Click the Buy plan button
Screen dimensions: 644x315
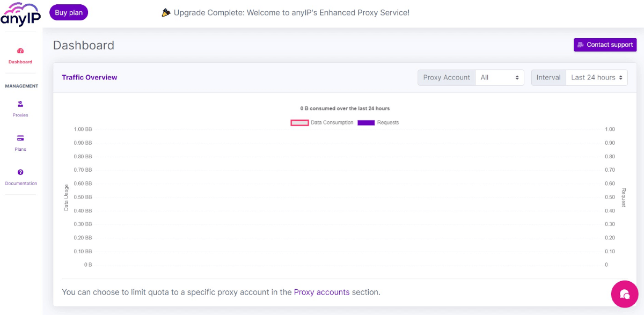coord(68,12)
